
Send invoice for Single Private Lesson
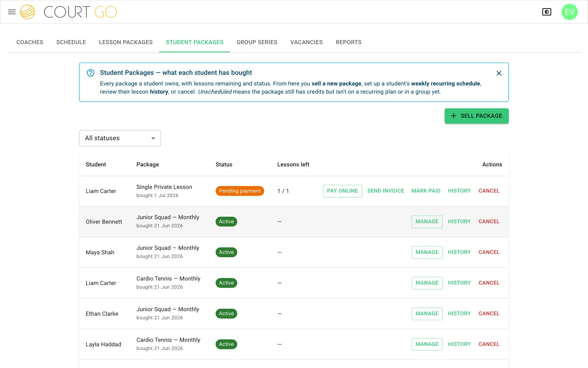point(386,191)
